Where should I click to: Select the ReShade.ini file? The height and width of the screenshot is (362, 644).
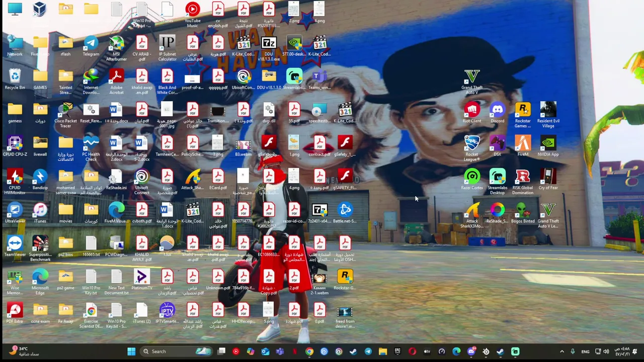pos(116,180)
